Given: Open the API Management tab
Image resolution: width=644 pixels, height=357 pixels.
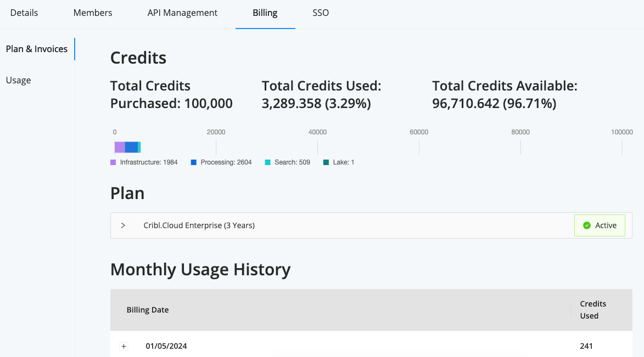Looking at the screenshot, I should (x=182, y=13).
